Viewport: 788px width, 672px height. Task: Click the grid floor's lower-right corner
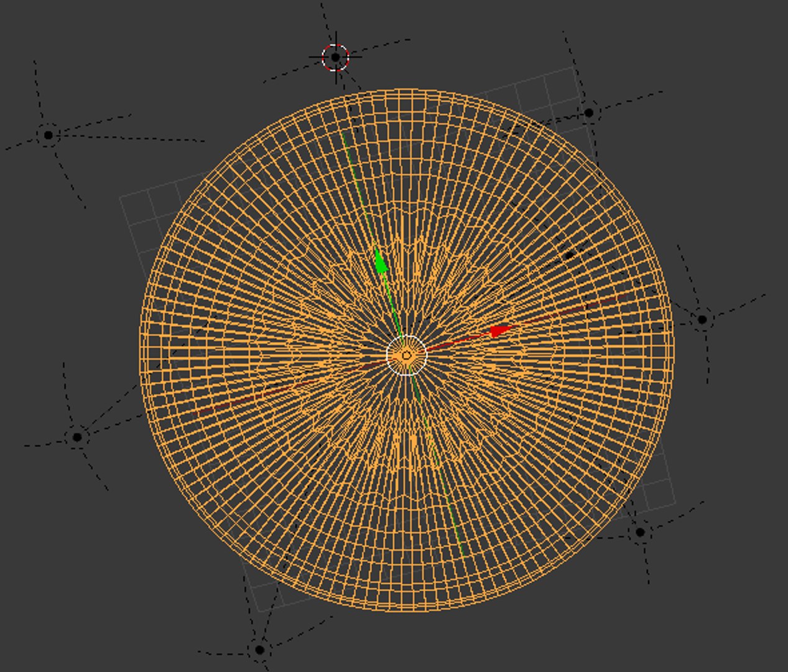tap(675, 503)
